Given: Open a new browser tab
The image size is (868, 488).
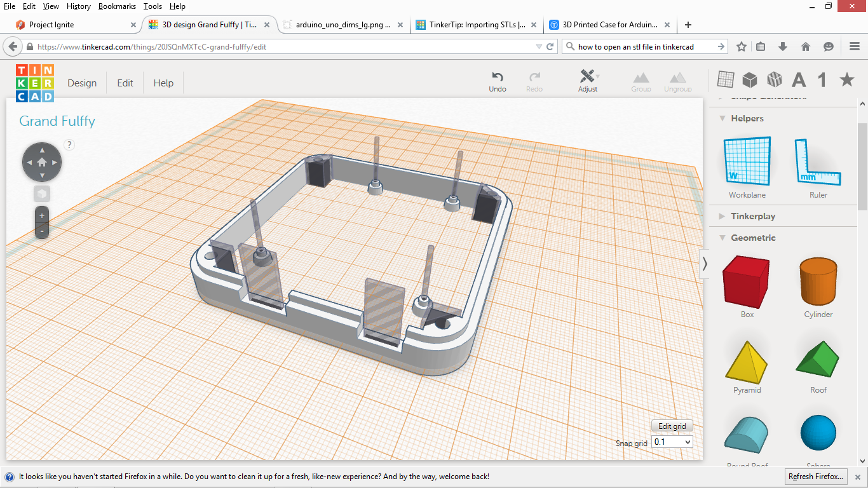Looking at the screenshot, I should 688,25.
